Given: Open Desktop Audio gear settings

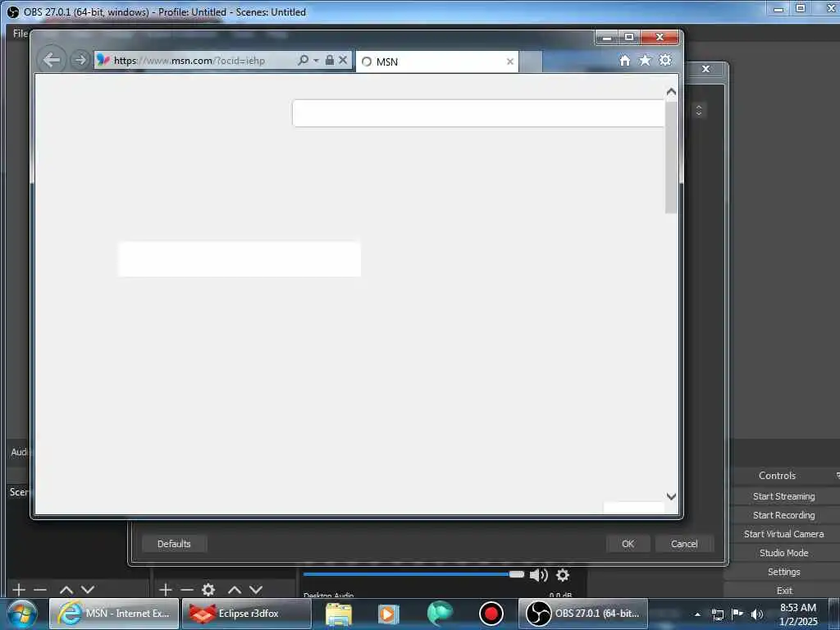Looking at the screenshot, I should (563, 575).
